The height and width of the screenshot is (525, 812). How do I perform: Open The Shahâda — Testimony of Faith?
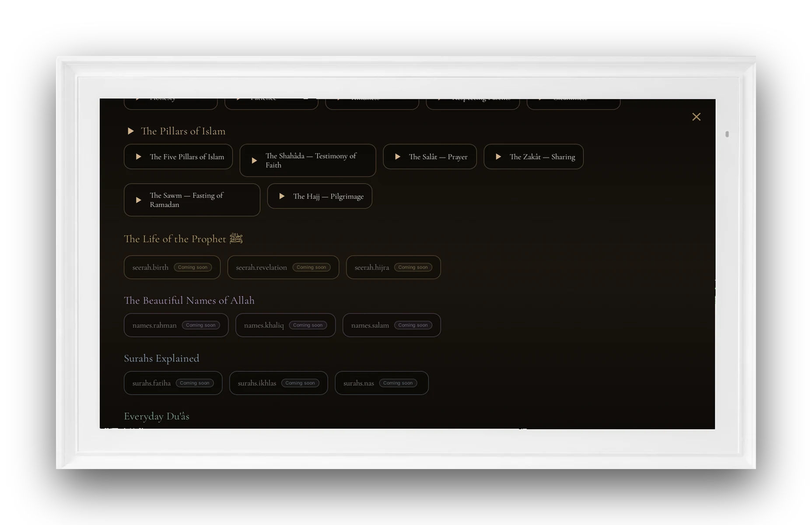click(x=308, y=160)
